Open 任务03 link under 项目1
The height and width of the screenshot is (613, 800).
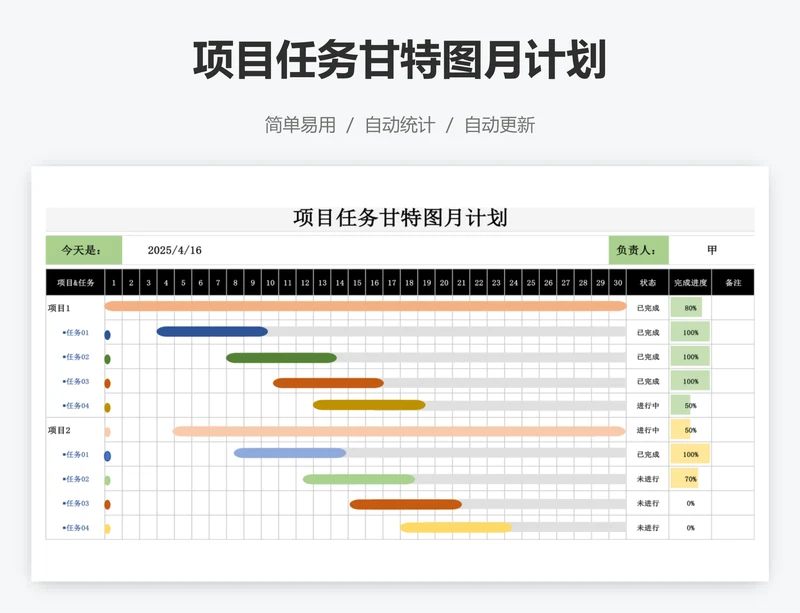coord(76,381)
